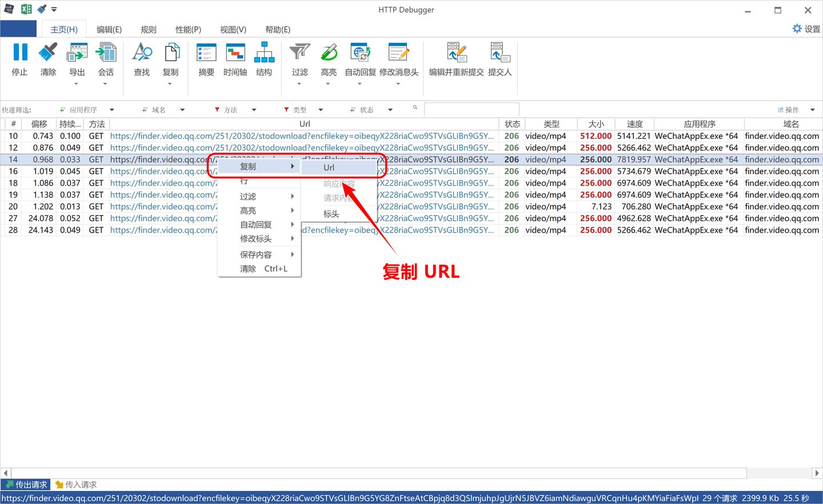Viewport: 823px width, 504px height.
Task: Sort by Offset (偏移) column header
Action: (x=39, y=124)
